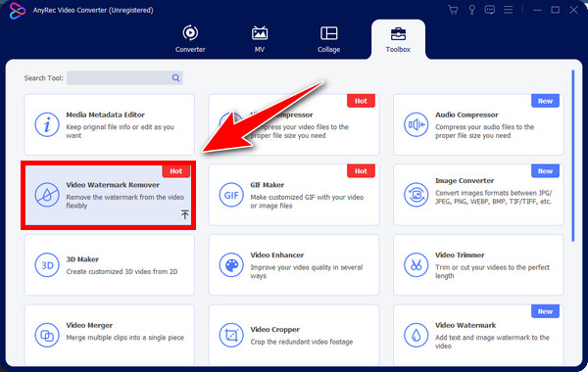Click 'Trim or cut your videos' description
This screenshot has height=372, width=588.
point(492,271)
